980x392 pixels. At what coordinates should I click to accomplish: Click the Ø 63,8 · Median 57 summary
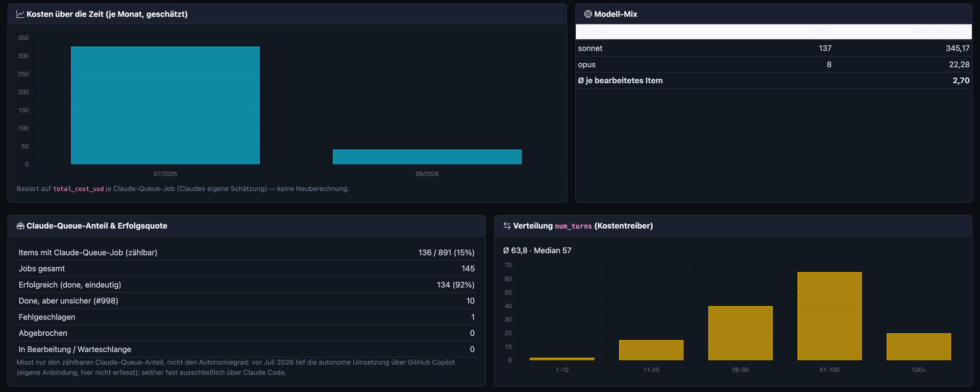click(537, 251)
